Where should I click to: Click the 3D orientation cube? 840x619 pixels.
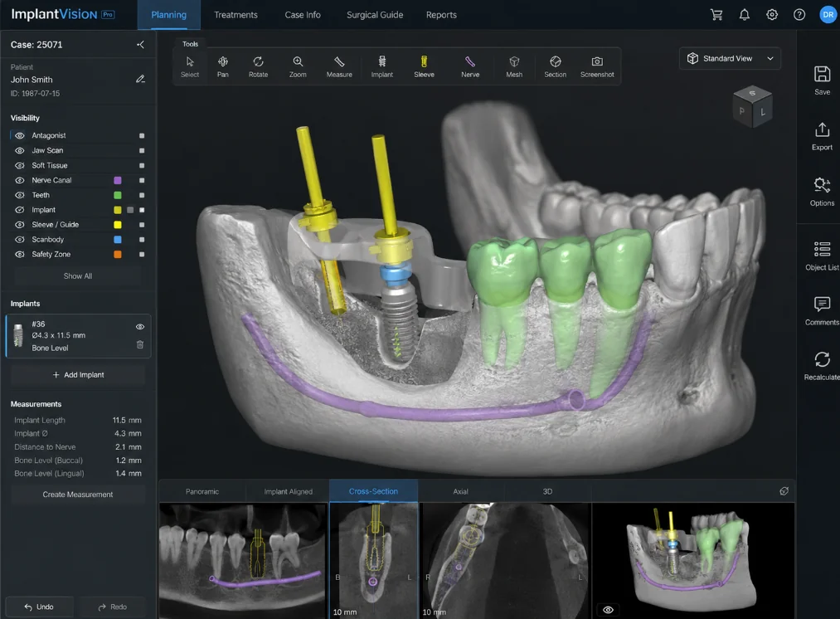tap(752, 106)
